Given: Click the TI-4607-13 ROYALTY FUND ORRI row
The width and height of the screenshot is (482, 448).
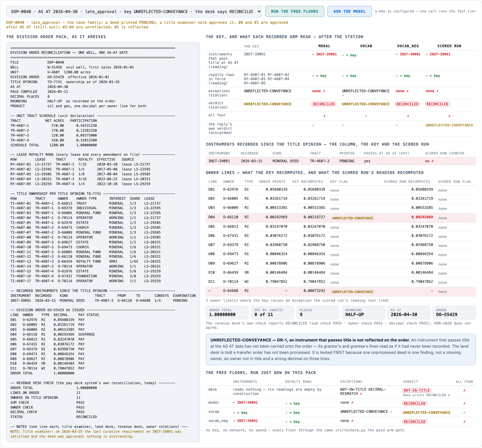Looking at the screenshot, I should (85, 261).
